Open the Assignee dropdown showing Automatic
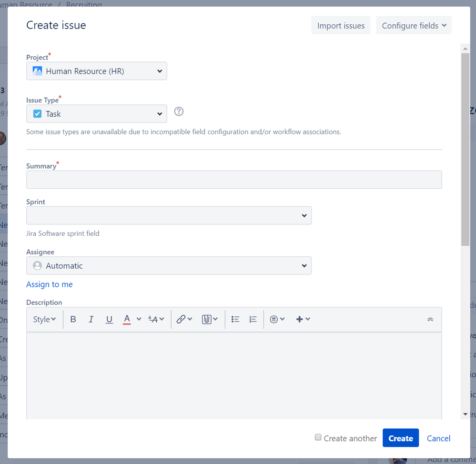The height and width of the screenshot is (464, 476). (x=169, y=265)
